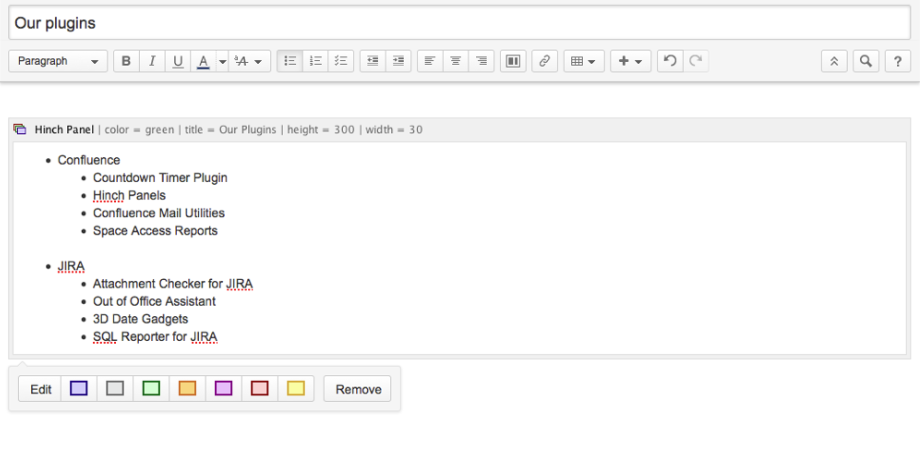Choose the blue panel color

coord(79,388)
